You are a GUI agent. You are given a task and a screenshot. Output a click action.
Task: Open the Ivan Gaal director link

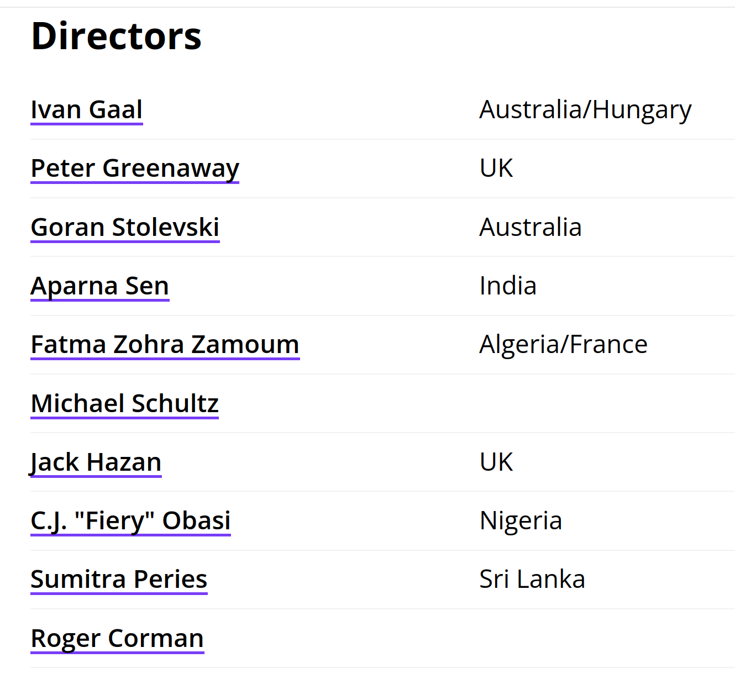(87, 109)
